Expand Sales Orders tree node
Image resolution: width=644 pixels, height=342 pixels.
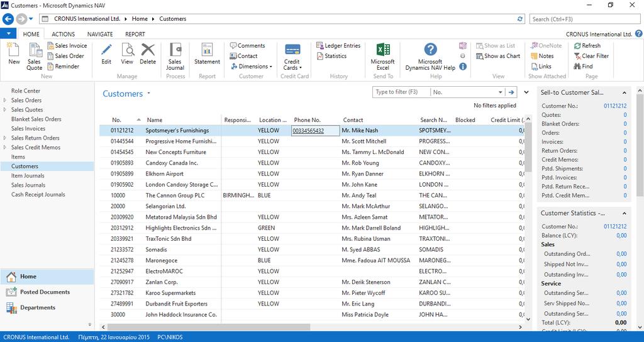pyautogui.click(x=5, y=100)
